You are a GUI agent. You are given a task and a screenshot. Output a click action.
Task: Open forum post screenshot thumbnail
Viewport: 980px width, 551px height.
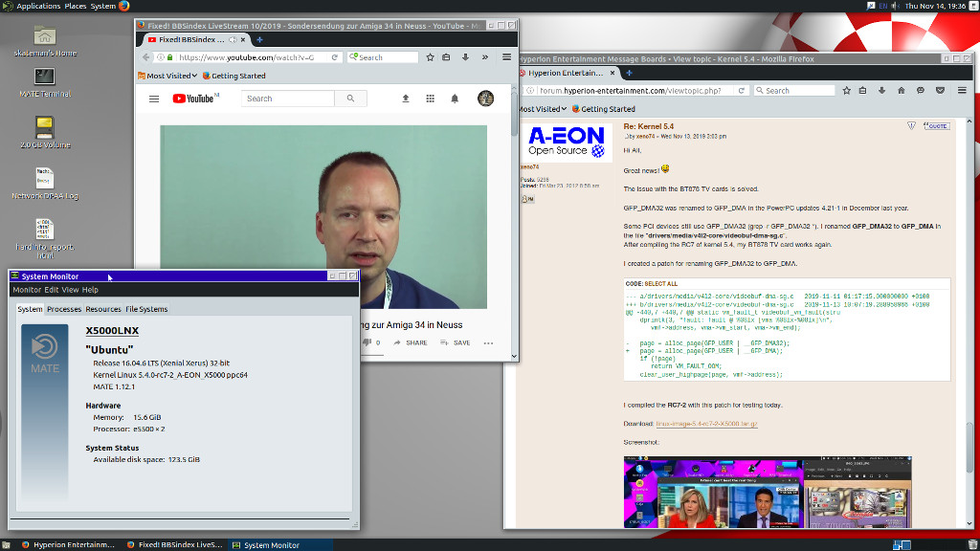pos(768,493)
